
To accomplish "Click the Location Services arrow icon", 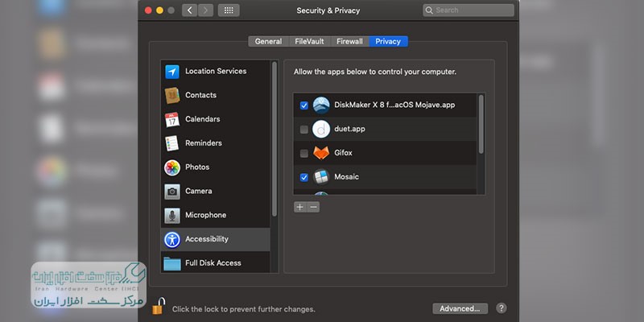I will [172, 72].
